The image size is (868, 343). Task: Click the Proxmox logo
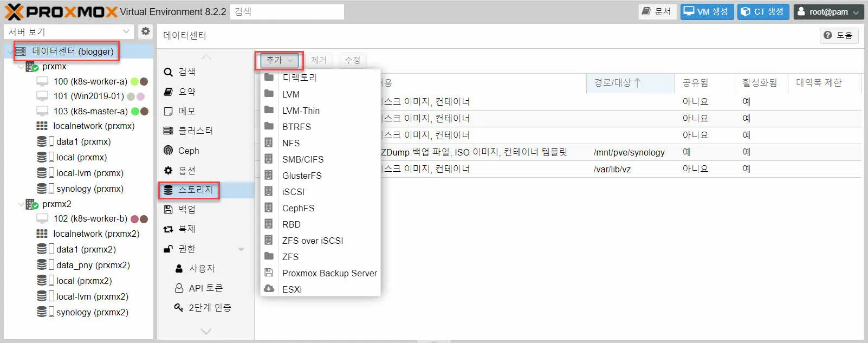pyautogui.click(x=61, y=11)
